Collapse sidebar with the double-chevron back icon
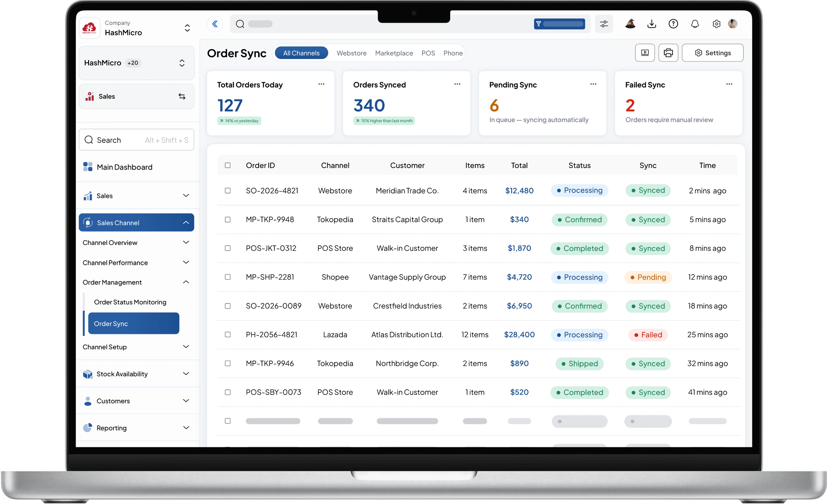Image resolution: width=827 pixels, height=504 pixels. 215,24
